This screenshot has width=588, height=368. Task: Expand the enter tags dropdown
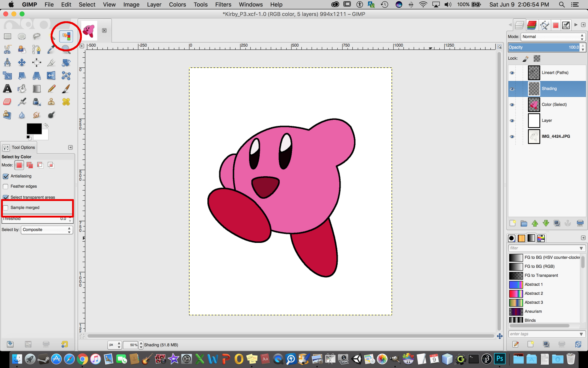[x=581, y=334]
